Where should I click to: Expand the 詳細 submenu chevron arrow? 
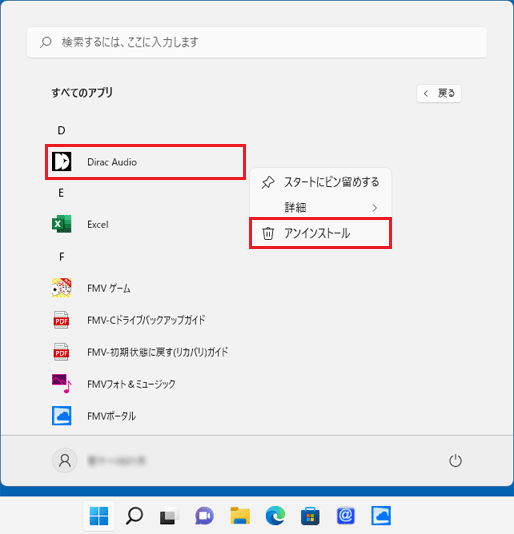pos(375,207)
